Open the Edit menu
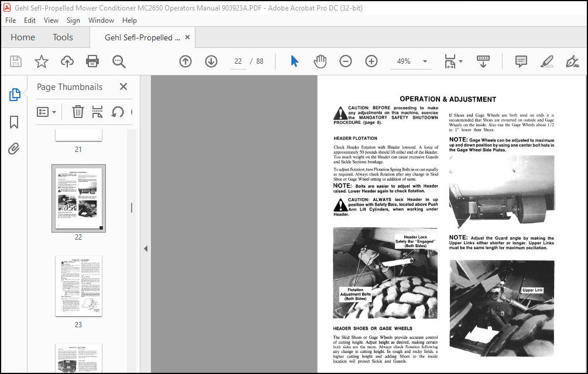This screenshot has height=374, width=588. tap(30, 20)
